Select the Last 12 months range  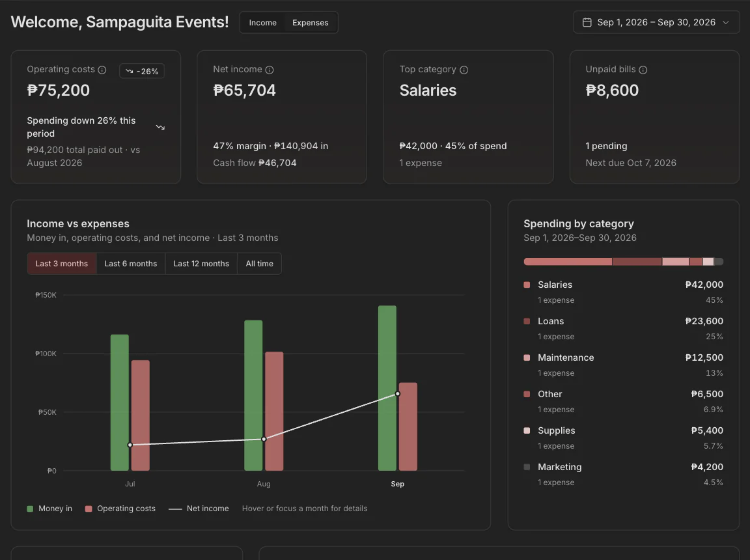click(x=201, y=264)
